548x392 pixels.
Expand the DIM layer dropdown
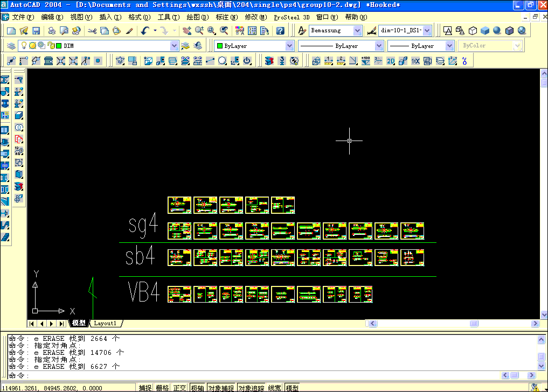(174, 46)
